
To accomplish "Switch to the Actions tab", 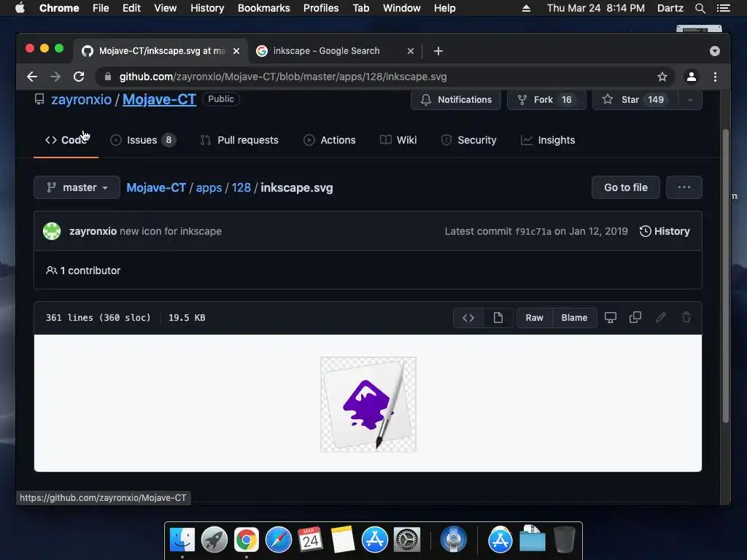I will (330, 140).
